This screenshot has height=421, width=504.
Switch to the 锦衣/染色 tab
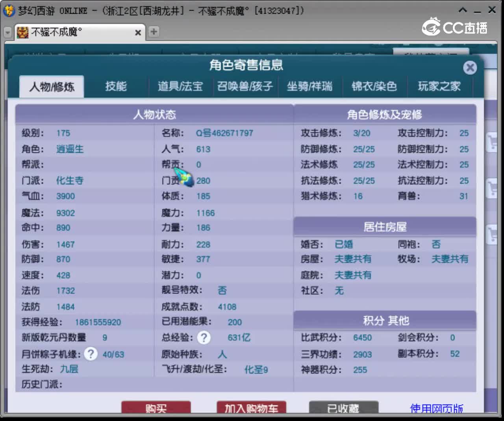pyautogui.click(x=374, y=86)
